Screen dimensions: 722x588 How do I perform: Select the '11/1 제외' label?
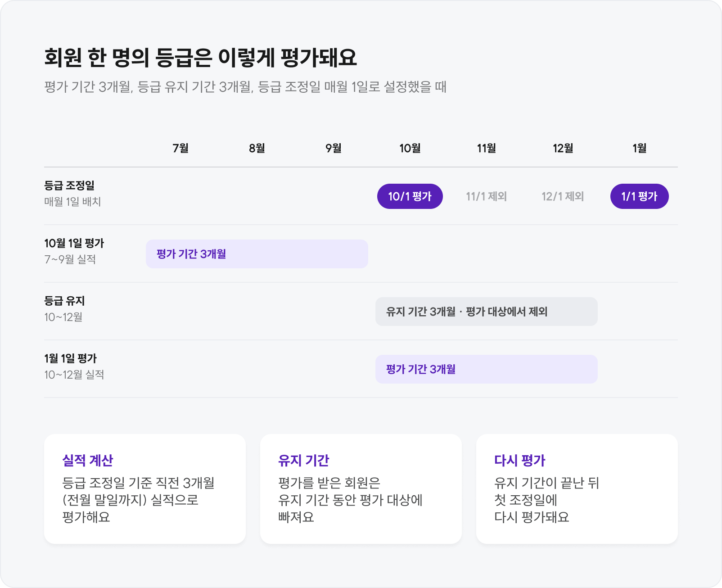(x=486, y=196)
